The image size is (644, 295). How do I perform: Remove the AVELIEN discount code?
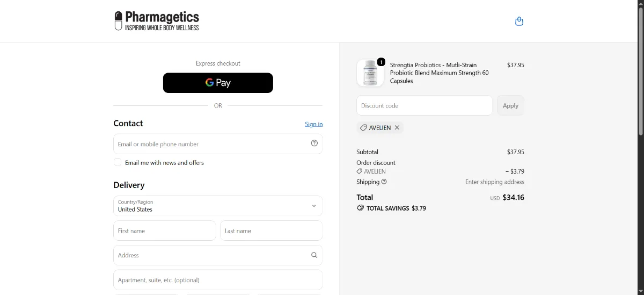pos(397,128)
